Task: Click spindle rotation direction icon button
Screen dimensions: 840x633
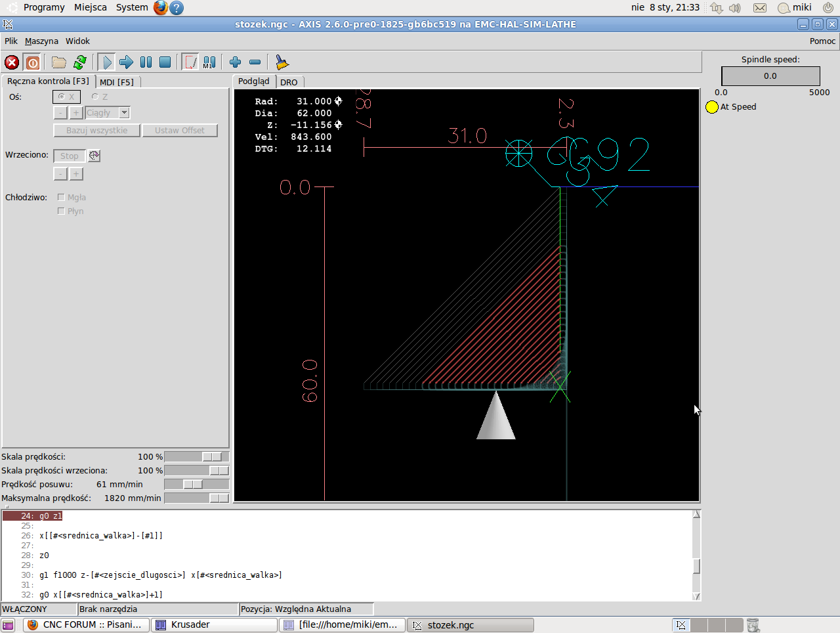Action: coord(94,156)
